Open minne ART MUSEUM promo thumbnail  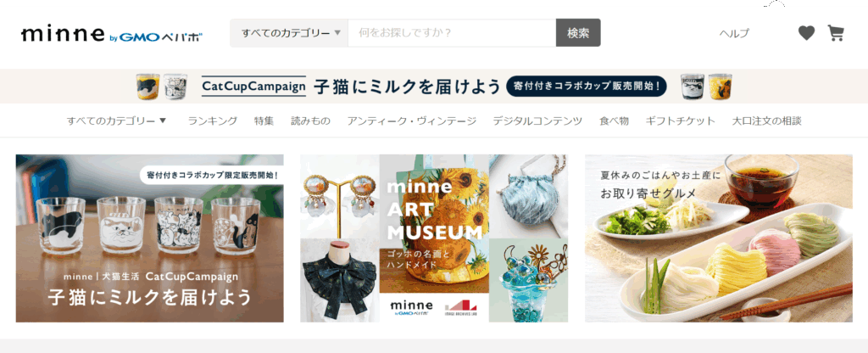point(434,238)
